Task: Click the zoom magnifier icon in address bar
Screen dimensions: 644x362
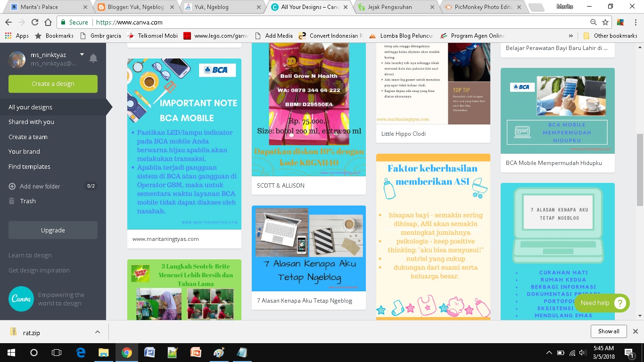Action: 594,22
